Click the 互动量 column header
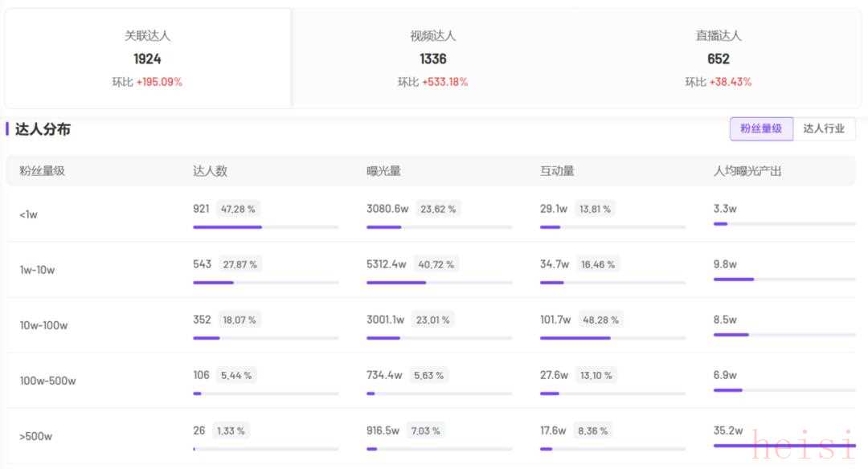Viewport: 868px width, 469px height. 557,171
